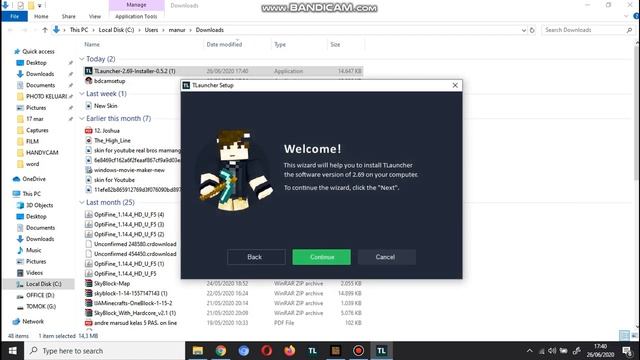
Task: Select the TLauncher-2.69-Installer file
Action: pyautogui.click(x=134, y=71)
